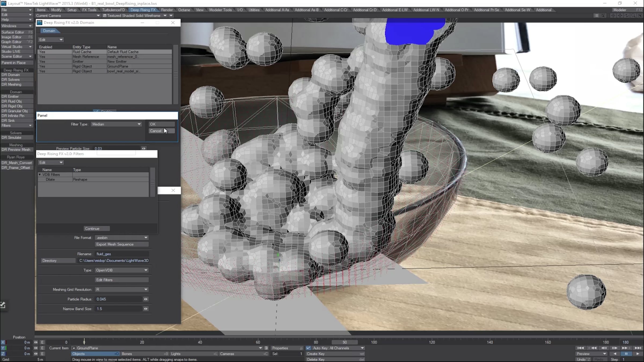Click the Particle Radius slider arrows
This screenshot has width=644, height=362.
(145, 299)
